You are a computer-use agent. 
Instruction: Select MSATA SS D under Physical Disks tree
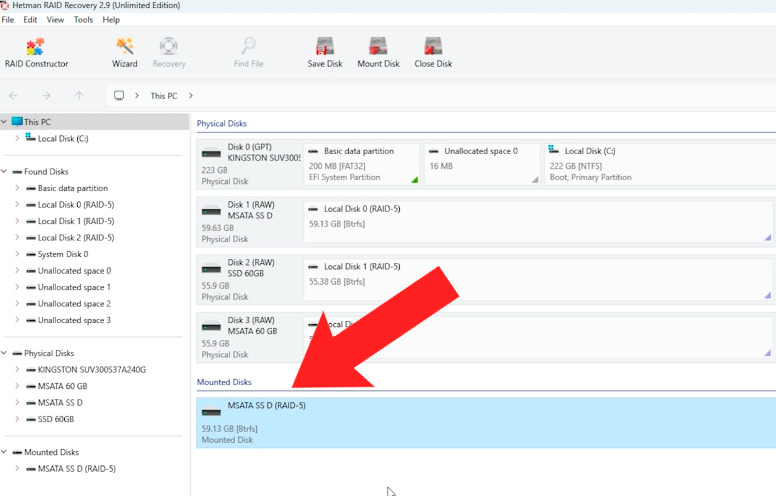click(x=60, y=402)
